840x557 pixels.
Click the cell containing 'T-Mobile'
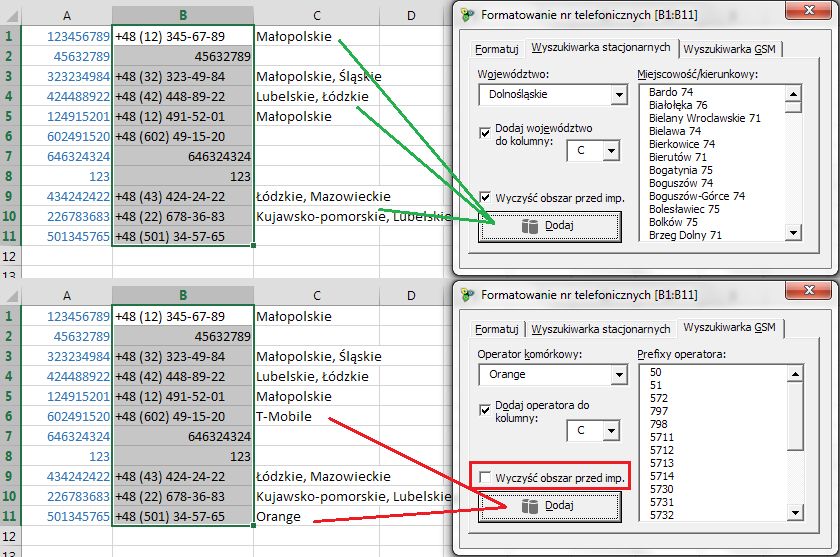(317, 416)
